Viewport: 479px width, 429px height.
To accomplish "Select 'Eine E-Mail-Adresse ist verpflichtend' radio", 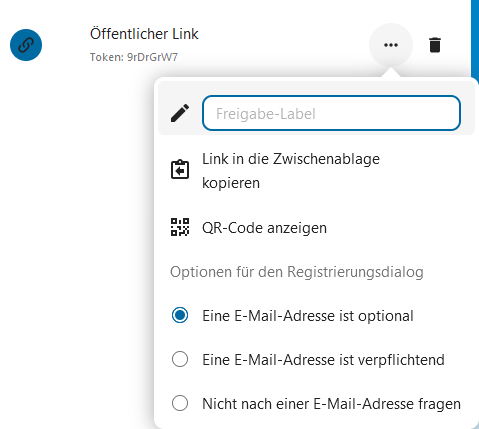I will (180, 359).
